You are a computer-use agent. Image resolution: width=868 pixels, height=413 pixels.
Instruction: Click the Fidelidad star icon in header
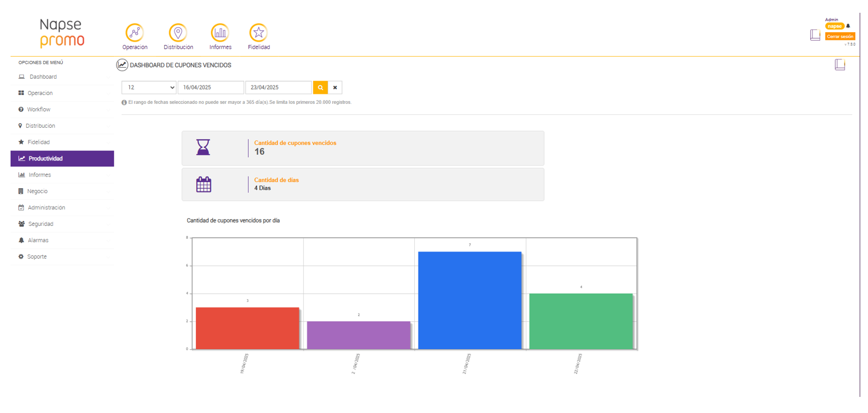(x=259, y=33)
